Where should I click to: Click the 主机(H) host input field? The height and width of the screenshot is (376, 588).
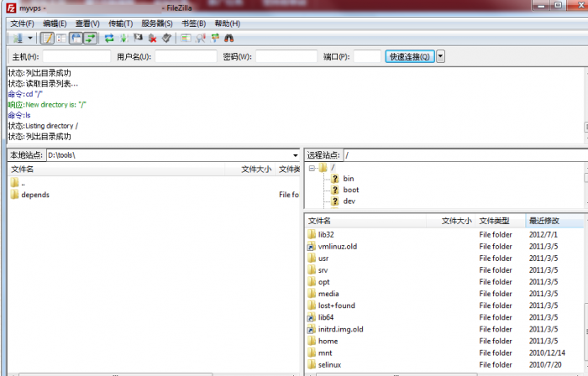tap(76, 56)
